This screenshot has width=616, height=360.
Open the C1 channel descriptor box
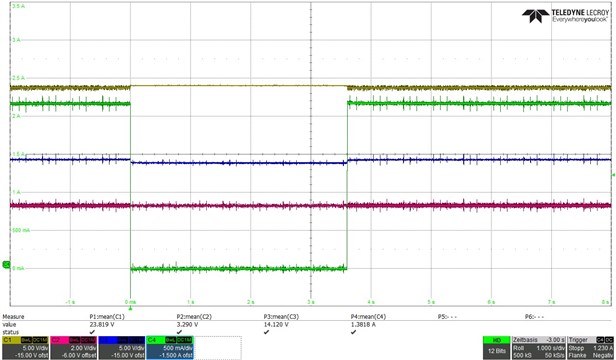pyautogui.click(x=25, y=347)
